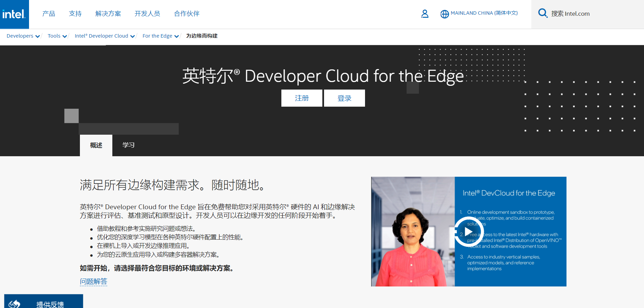This screenshot has height=308, width=644.
Task: Click the Intel logo
Action: pyautogui.click(x=14, y=14)
